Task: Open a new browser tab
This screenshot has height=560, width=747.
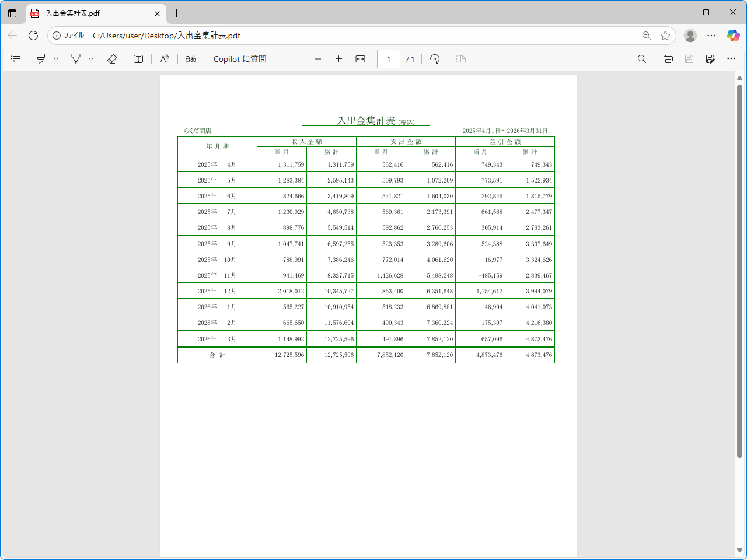Action: pos(177,13)
